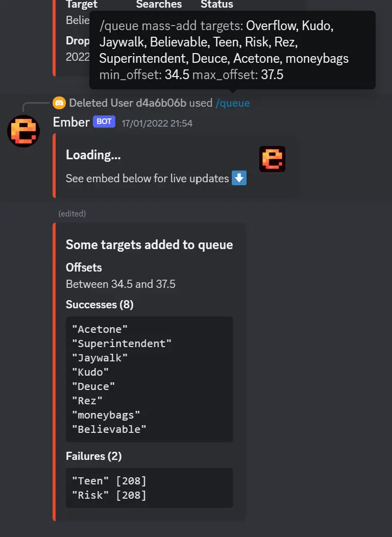
Task: Click the Loading... embed title
Action: [93, 155]
